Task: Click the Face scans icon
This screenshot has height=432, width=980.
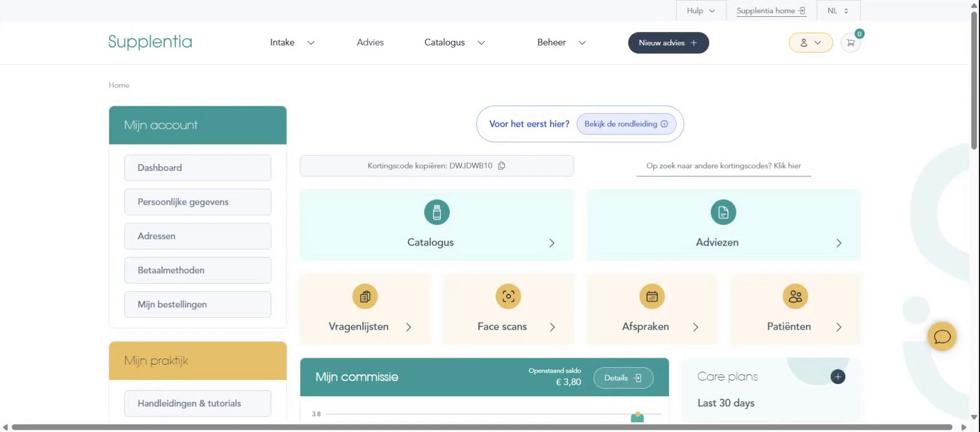Action: click(x=508, y=296)
